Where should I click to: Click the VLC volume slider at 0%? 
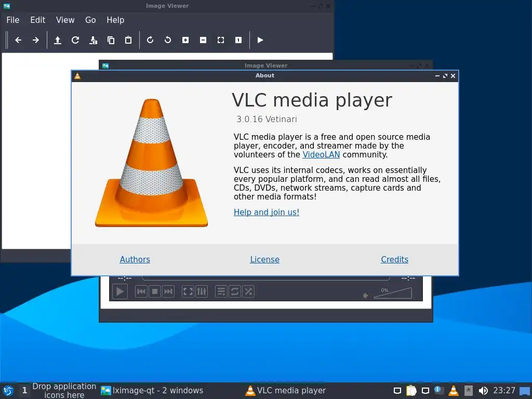pos(393,293)
